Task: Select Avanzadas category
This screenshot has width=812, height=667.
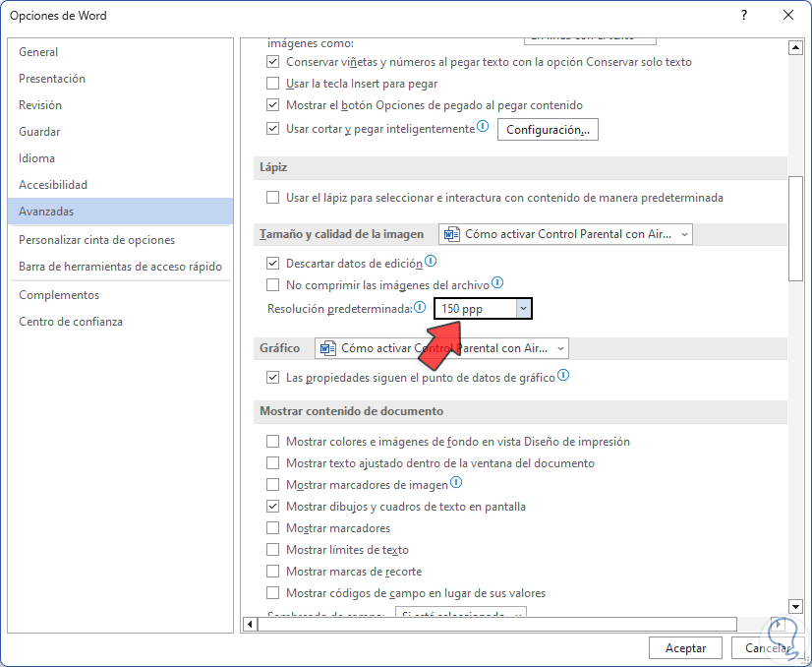Action: (121, 212)
